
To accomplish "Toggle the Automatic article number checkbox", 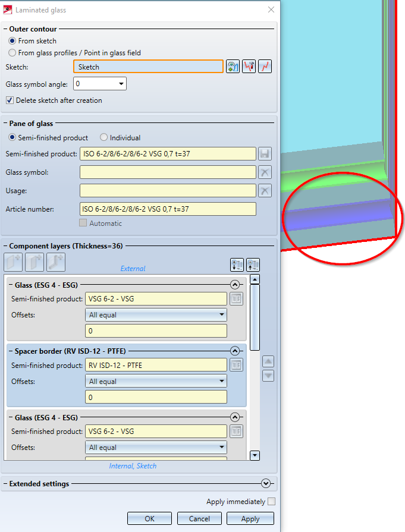I will [x=83, y=223].
